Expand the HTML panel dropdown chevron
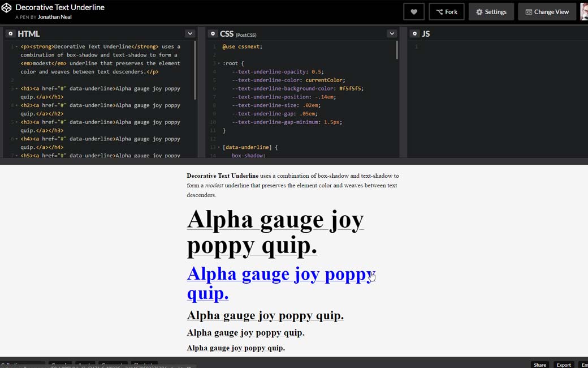This screenshot has width=588, height=368. [x=190, y=34]
